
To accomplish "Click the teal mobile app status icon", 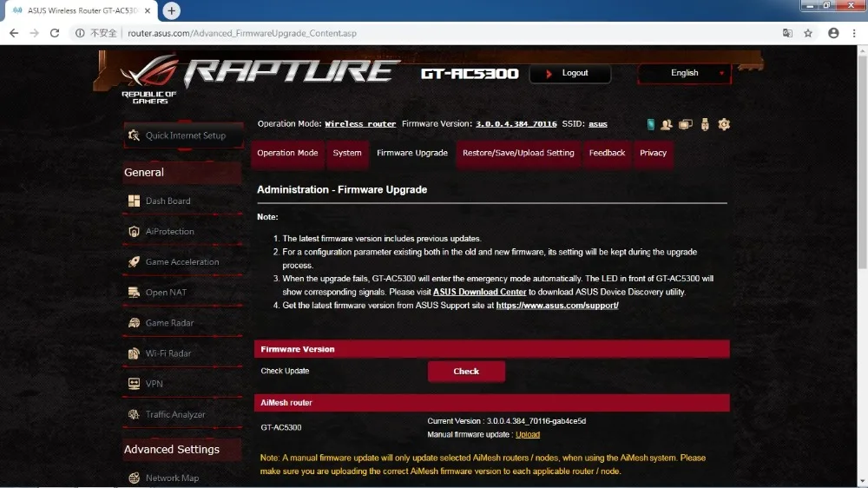I will point(650,125).
